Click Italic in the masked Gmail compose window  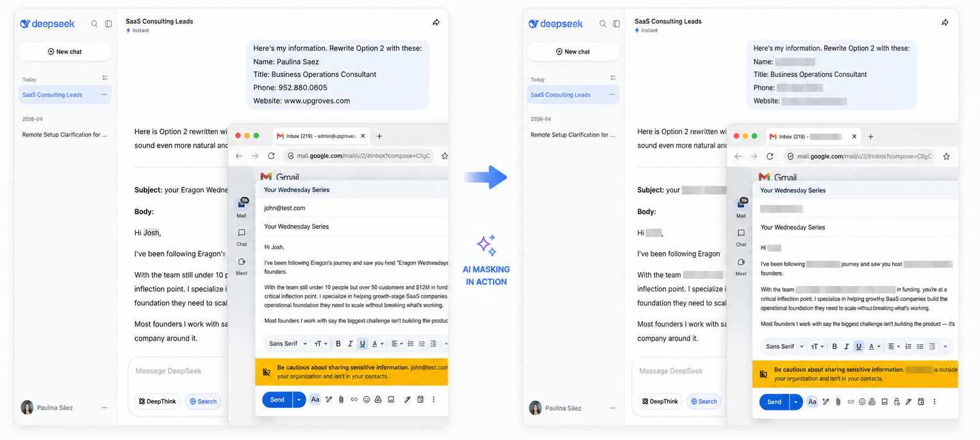[846, 346]
